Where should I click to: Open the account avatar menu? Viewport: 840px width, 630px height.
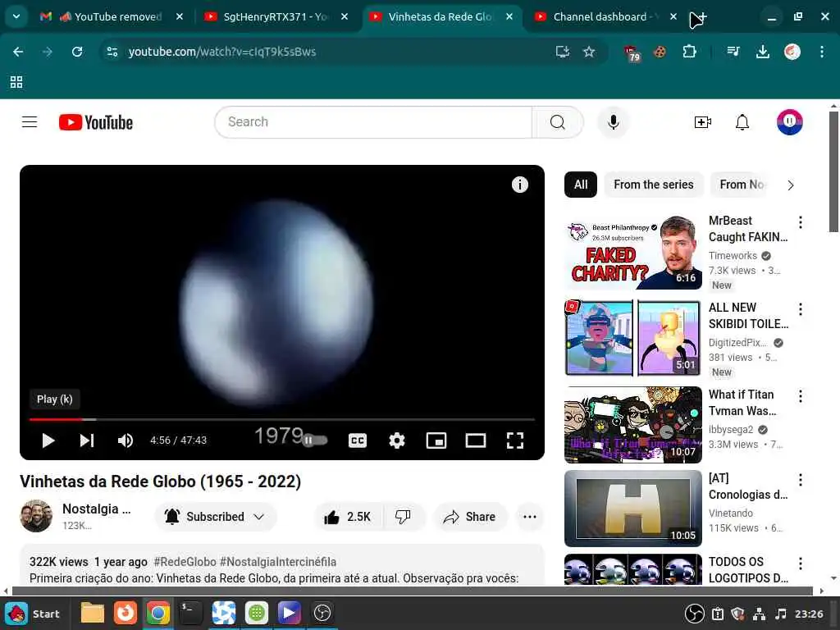point(790,122)
